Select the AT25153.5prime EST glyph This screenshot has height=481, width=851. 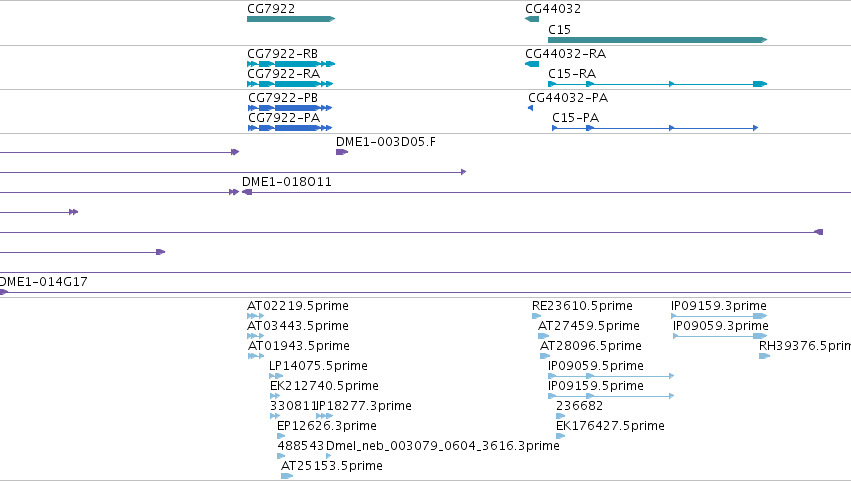[x=287, y=476]
